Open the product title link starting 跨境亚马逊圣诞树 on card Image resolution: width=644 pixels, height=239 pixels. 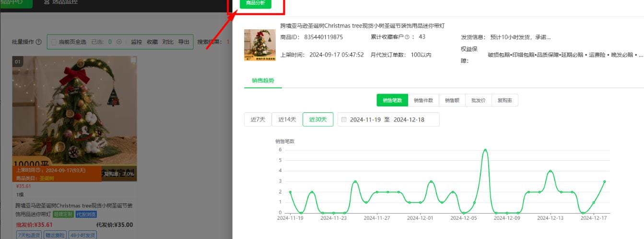tap(74, 210)
